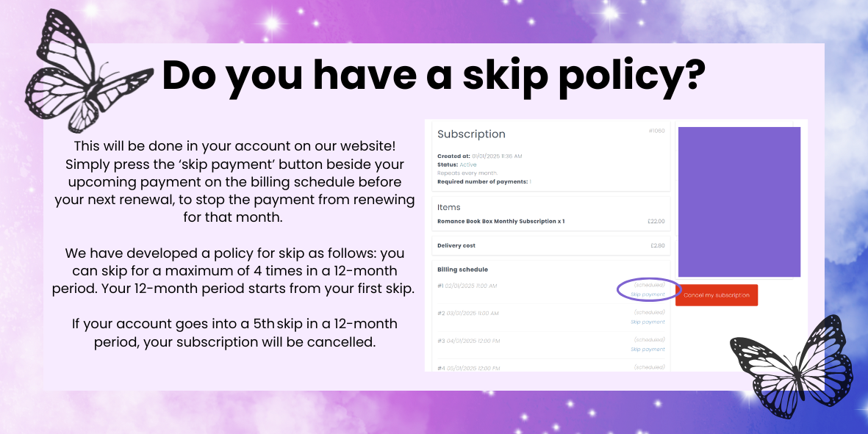Select the purple rectangle block
The image size is (868, 434).
739,201
